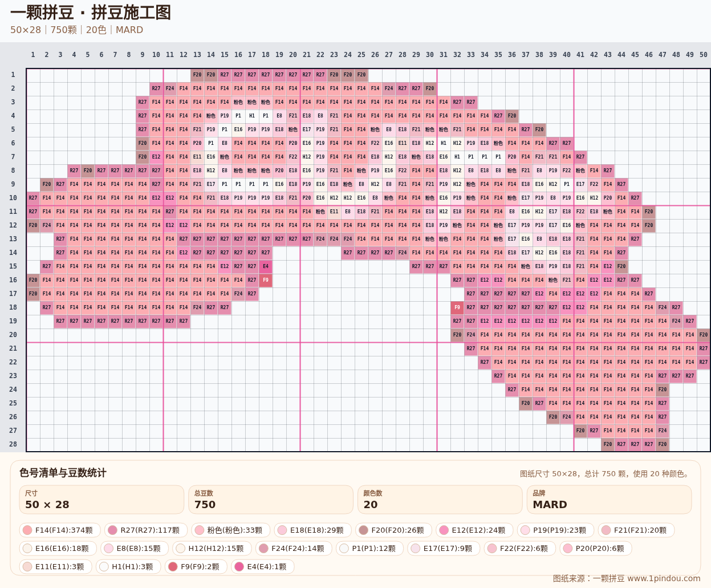
Task: Click the title 一颗拼豆 · 拼豆施工图
Action: coord(91,13)
